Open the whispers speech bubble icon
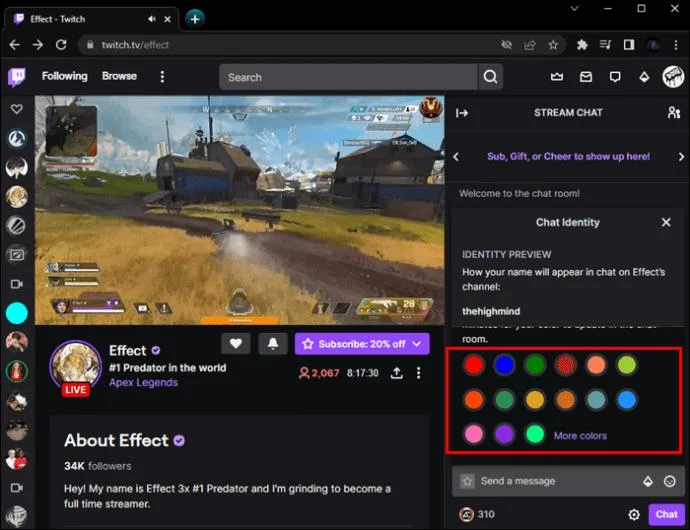The width and height of the screenshot is (690, 530). click(x=615, y=77)
